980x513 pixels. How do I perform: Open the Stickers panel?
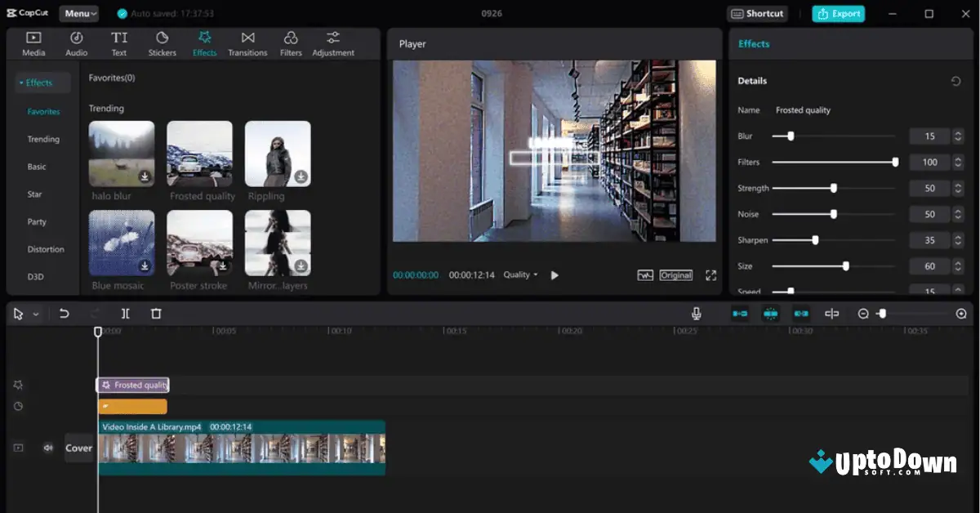pyautogui.click(x=162, y=42)
